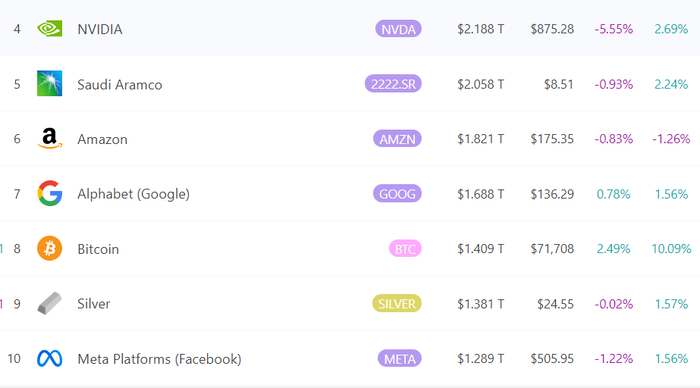Image resolution: width=700 pixels, height=388 pixels.
Task: Click the Meta infinity logo icon
Action: tap(50, 359)
